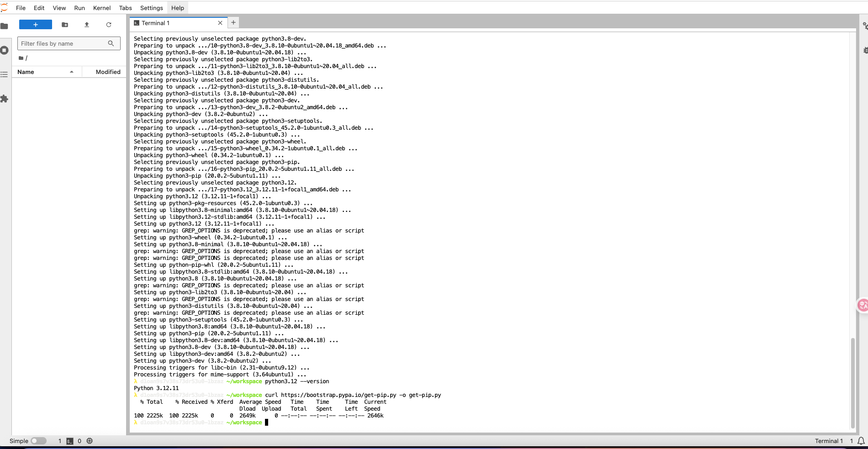Click the kernel gear icon in status bar
The height and width of the screenshot is (449, 868).
pos(90,441)
